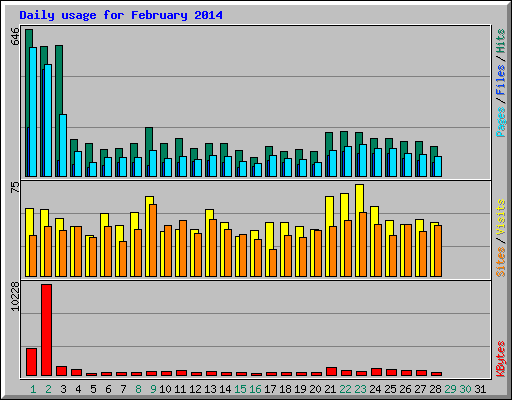
Task: Click the red KBytes bar for day 3
Action: coord(61,371)
